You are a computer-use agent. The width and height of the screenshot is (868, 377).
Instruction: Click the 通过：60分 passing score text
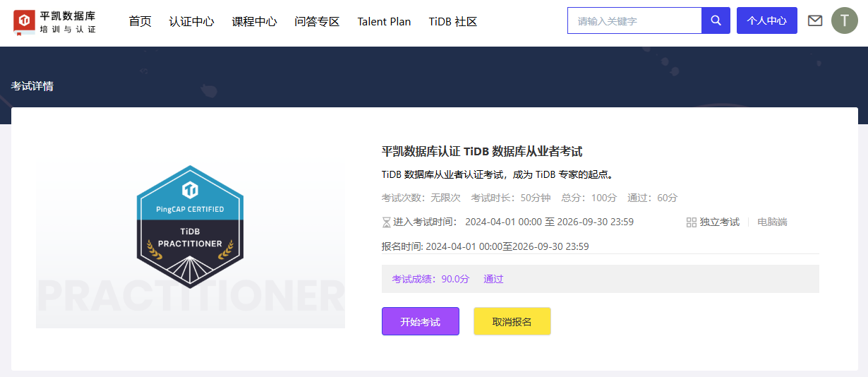pos(653,198)
